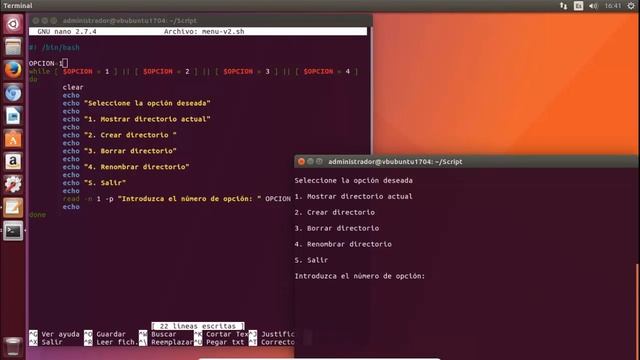Click the ^R Leer fich. shortcut in nano
Viewport: 640px width, 360px height.
pos(111,342)
